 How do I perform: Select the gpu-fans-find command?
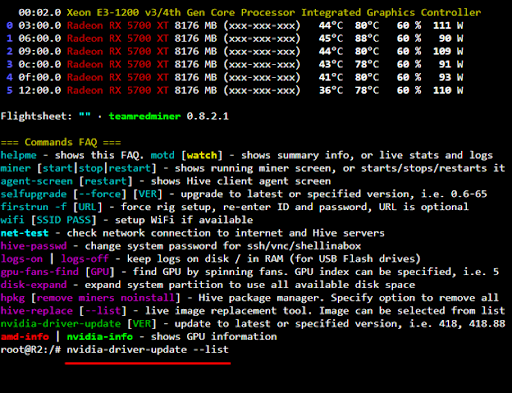(39, 272)
